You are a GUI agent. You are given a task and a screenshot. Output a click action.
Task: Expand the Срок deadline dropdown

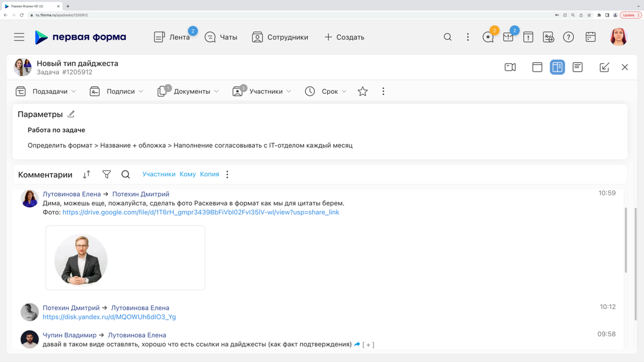click(326, 91)
